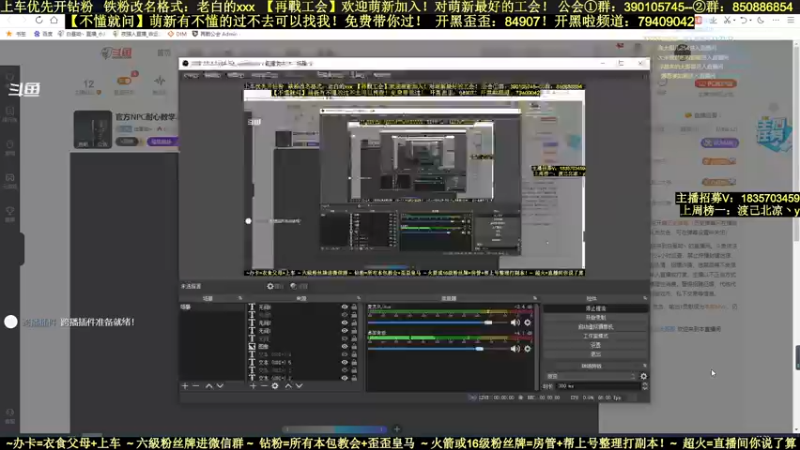Pop out the Sources dock panel
This screenshot has height=450, width=800.
coord(359,298)
